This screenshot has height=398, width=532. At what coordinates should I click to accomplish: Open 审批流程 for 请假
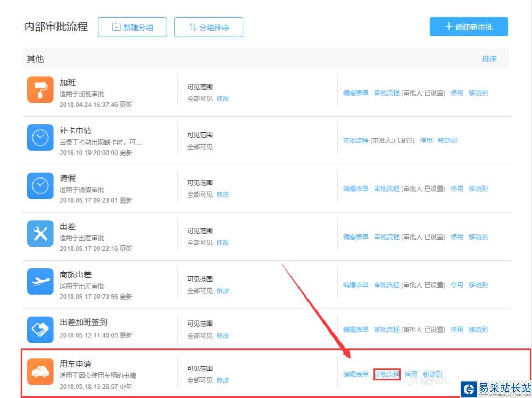tap(386, 189)
